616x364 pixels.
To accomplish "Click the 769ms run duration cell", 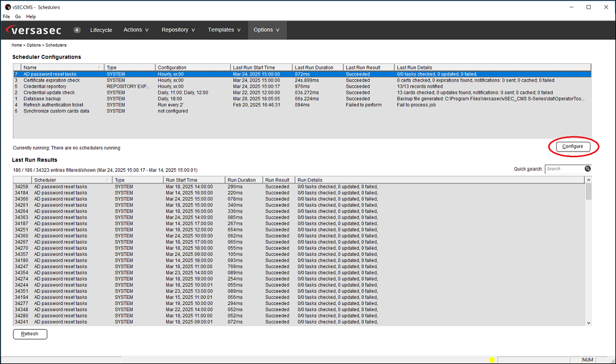I will tap(235, 266).
